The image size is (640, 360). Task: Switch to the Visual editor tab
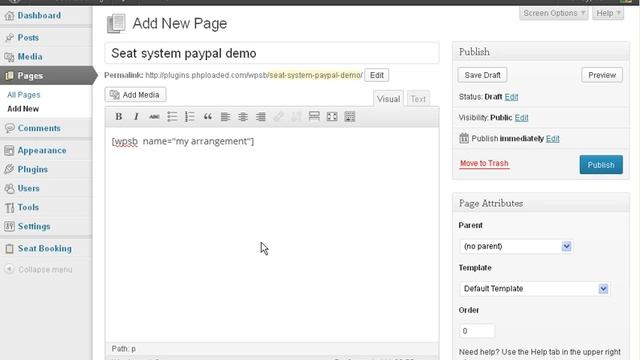point(388,99)
